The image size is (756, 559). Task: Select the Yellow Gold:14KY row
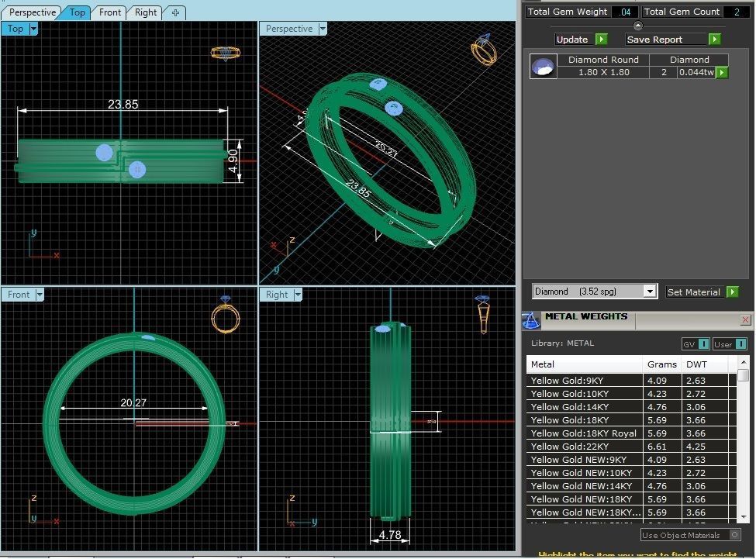pos(632,407)
